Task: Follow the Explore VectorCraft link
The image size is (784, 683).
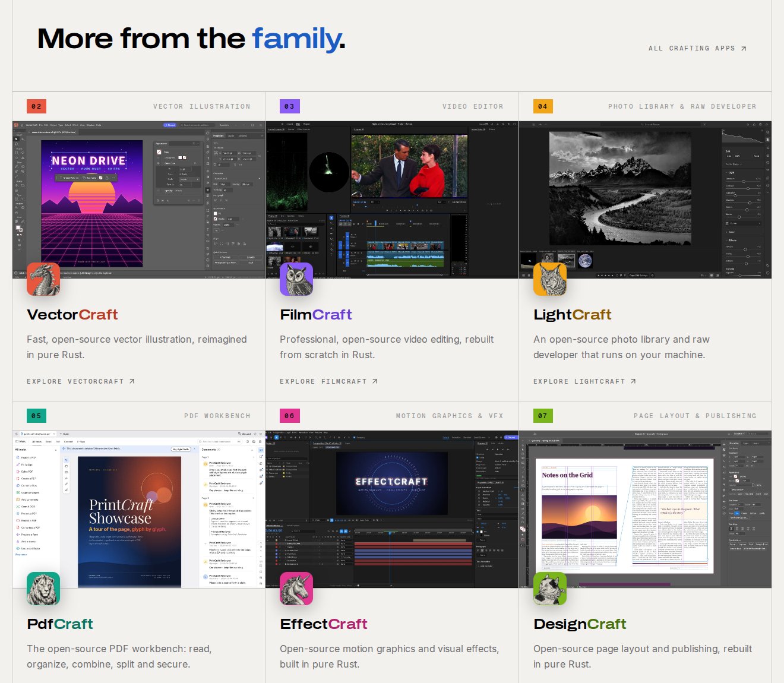Action: pyautogui.click(x=81, y=381)
